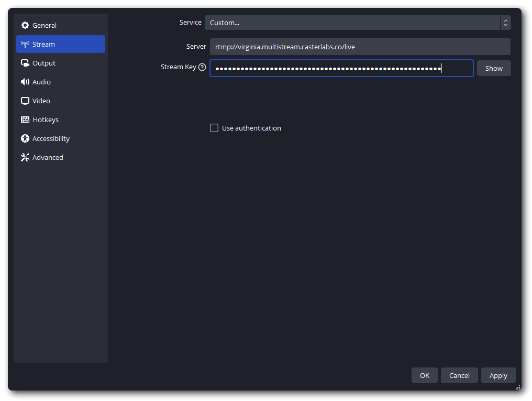This screenshot has width=532, height=401.
Task: Click the Output camera icon in sidebar
Action: tap(25, 63)
